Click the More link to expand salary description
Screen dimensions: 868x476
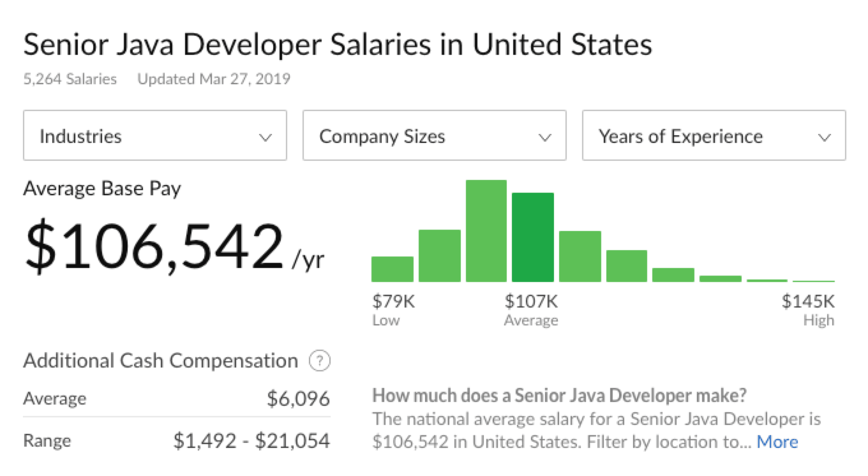pyautogui.click(x=778, y=441)
